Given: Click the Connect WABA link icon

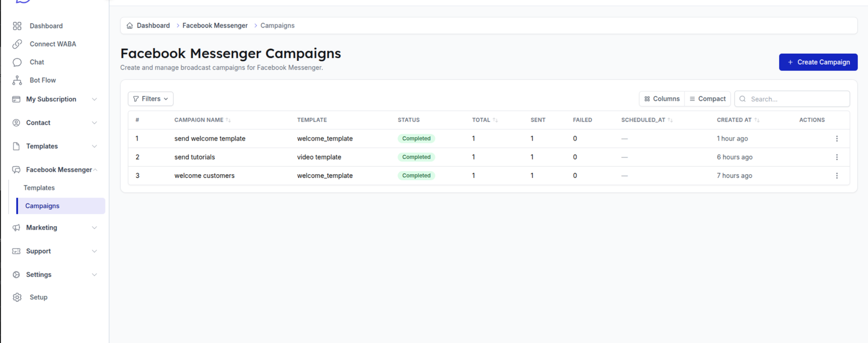Looking at the screenshot, I should tap(17, 44).
